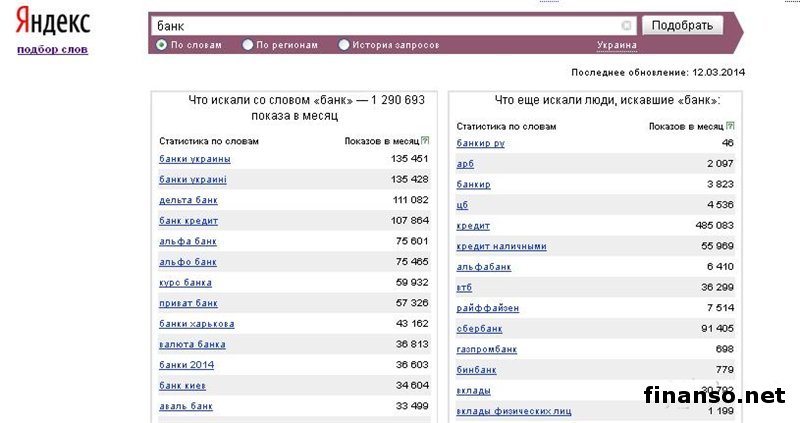
Task: Select the 'По регионам' radio option
Action: (246, 45)
